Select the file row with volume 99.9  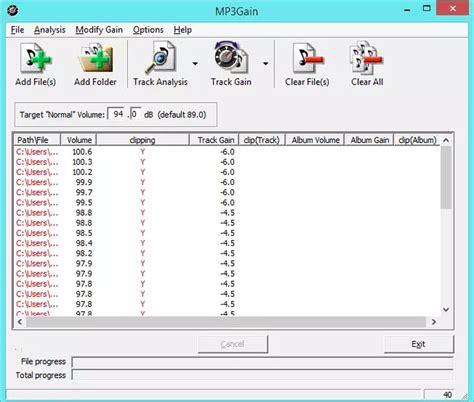[x=227, y=182]
